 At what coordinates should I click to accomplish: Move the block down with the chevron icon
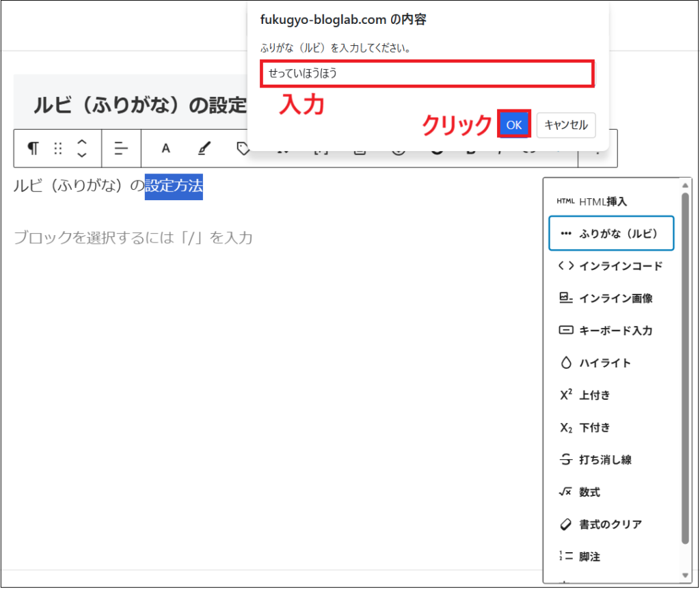[81, 154]
